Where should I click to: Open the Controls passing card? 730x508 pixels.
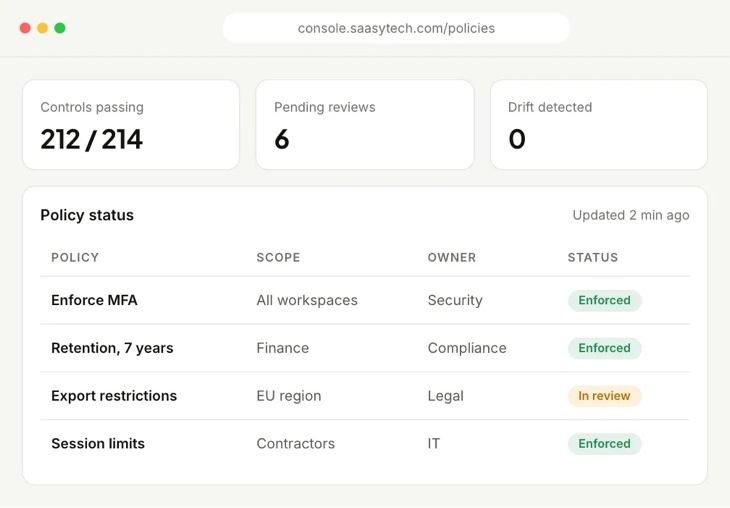tap(131, 125)
